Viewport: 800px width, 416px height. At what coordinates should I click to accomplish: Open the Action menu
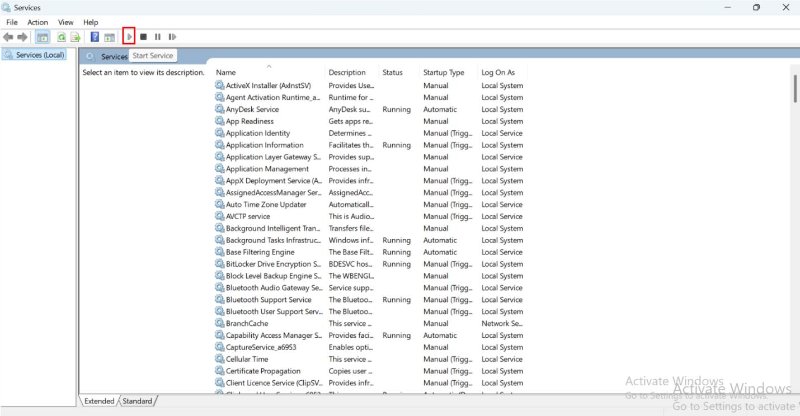tap(38, 22)
